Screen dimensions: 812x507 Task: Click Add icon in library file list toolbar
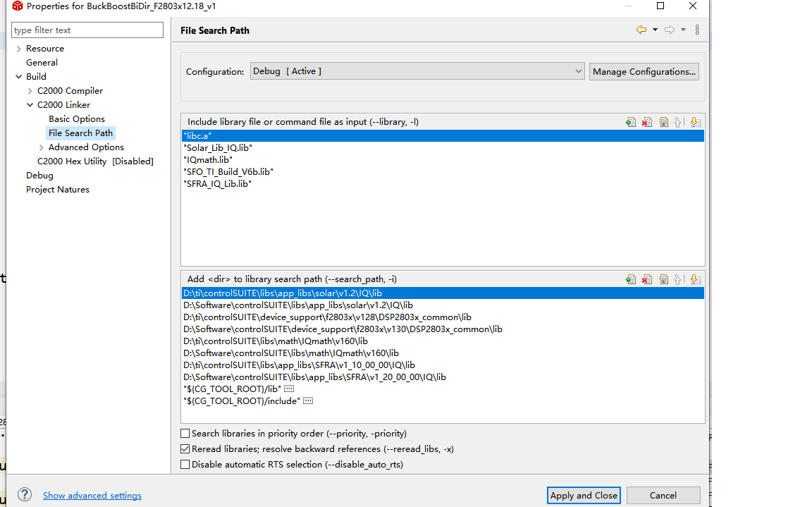(631, 122)
